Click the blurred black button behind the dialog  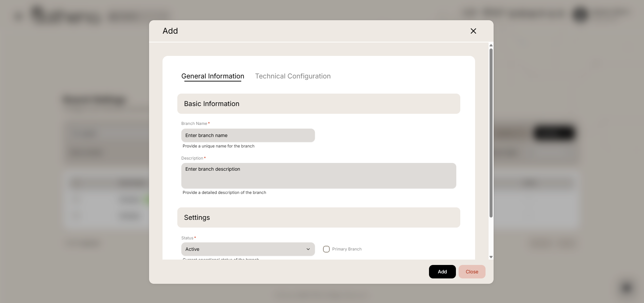point(553,133)
